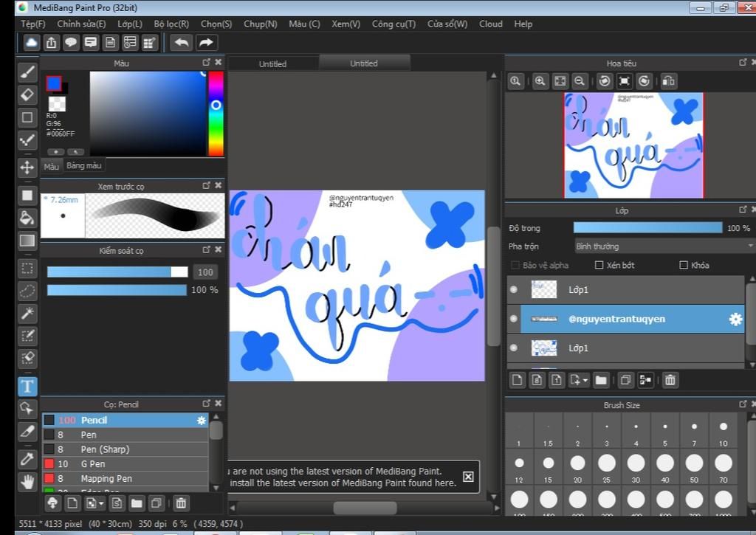Open the cloud icon in the top toolbar
The image size is (756, 535).
(31, 42)
